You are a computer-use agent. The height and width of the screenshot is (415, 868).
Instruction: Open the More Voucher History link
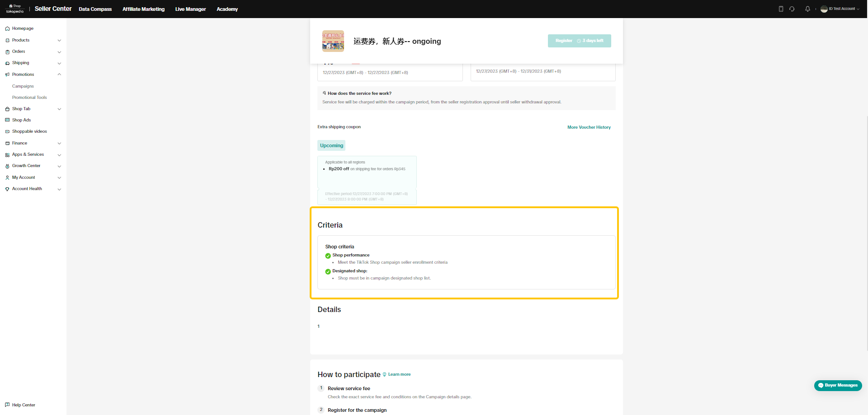(x=589, y=127)
